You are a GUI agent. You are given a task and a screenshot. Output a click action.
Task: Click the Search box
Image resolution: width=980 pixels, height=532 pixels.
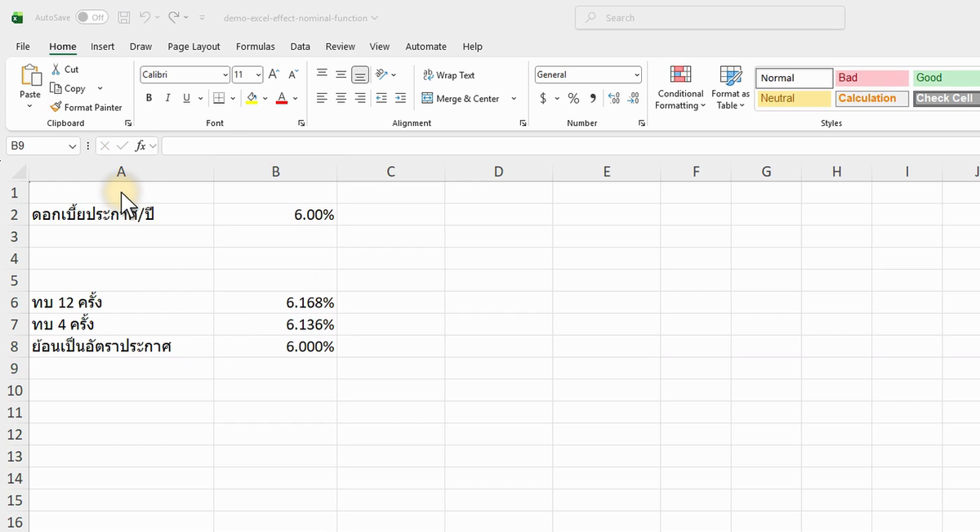point(710,18)
